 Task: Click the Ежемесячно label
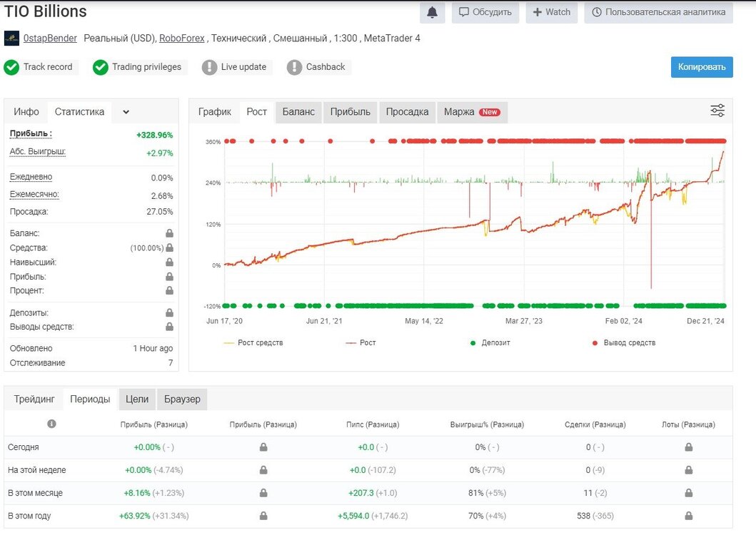[x=34, y=194]
